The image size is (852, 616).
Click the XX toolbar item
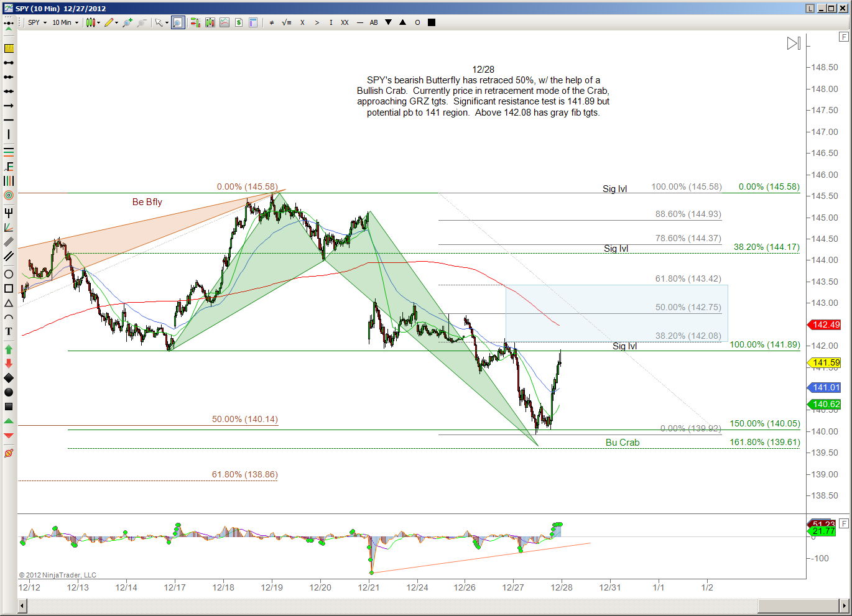[345, 22]
